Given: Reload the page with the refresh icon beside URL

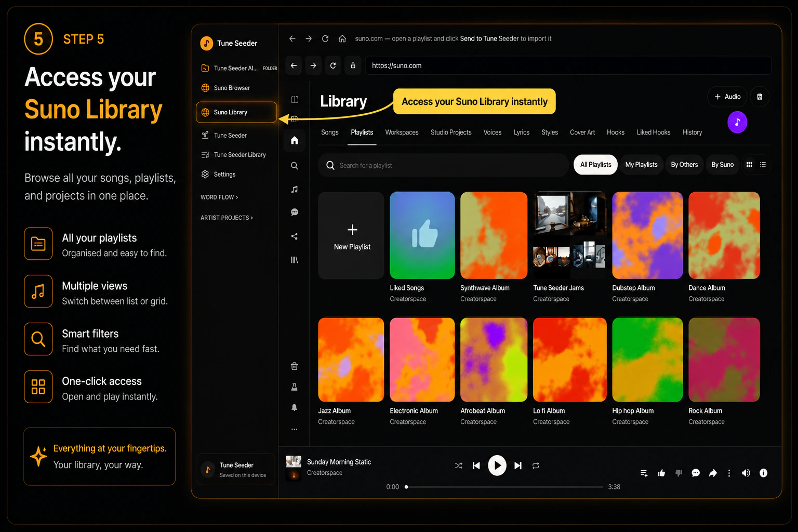Looking at the screenshot, I should (x=333, y=65).
